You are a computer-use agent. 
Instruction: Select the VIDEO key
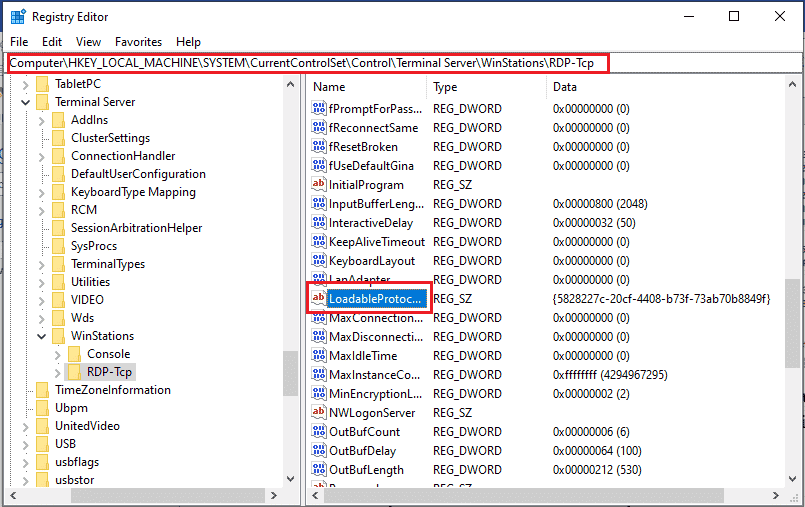coord(87,299)
